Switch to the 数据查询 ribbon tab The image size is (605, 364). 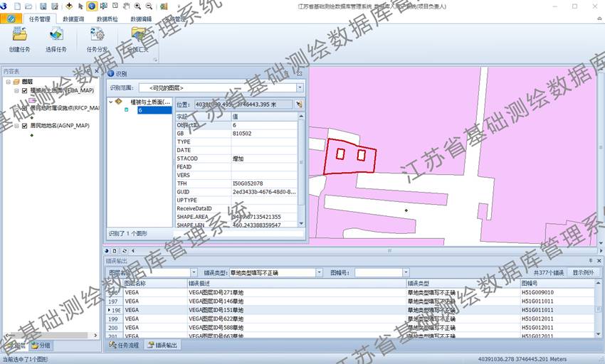point(73,19)
